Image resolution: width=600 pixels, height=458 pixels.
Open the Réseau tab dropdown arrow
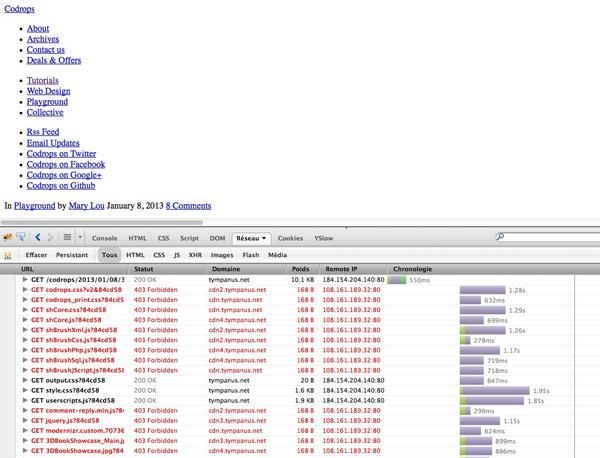click(x=263, y=239)
